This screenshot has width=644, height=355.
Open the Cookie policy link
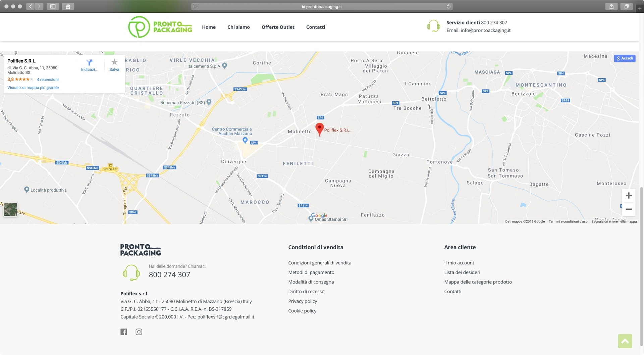[x=302, y=311]
